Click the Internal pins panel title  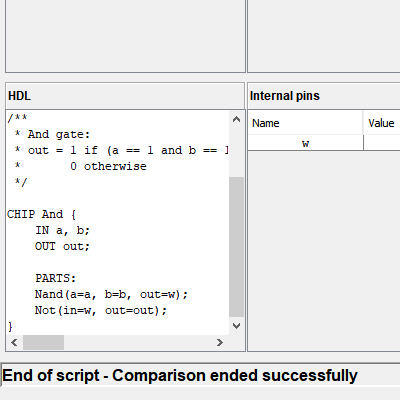point(285,96)
